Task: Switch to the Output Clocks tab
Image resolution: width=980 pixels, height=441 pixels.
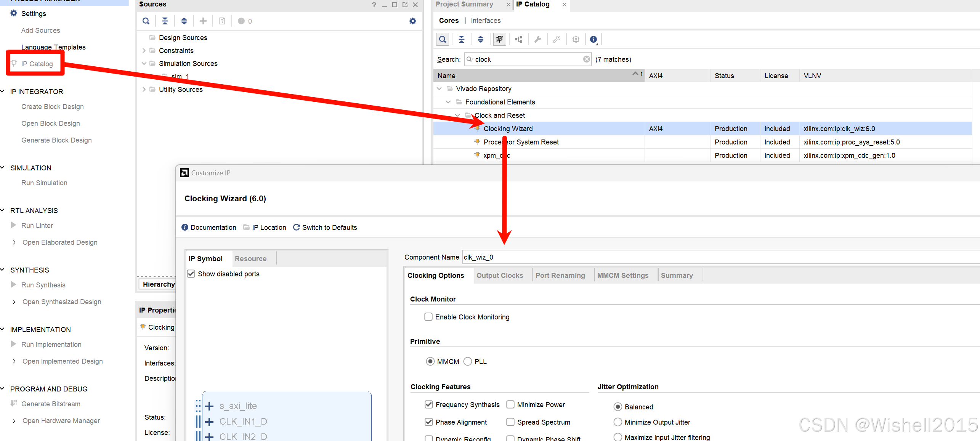Action: click(x=499, y=275)
